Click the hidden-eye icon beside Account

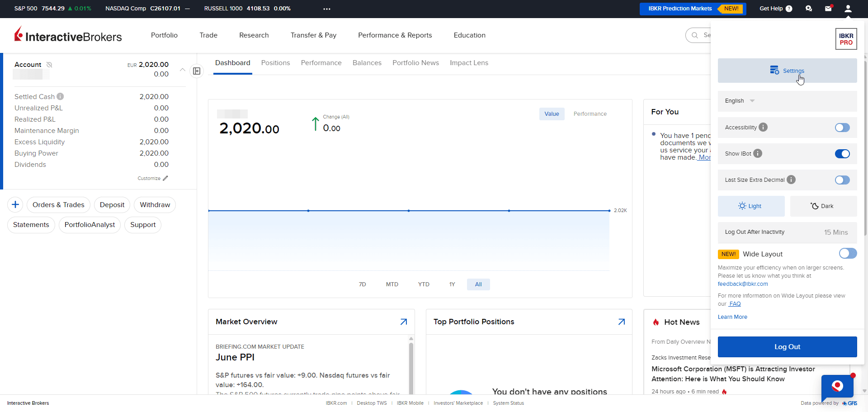tap(49, 65)
